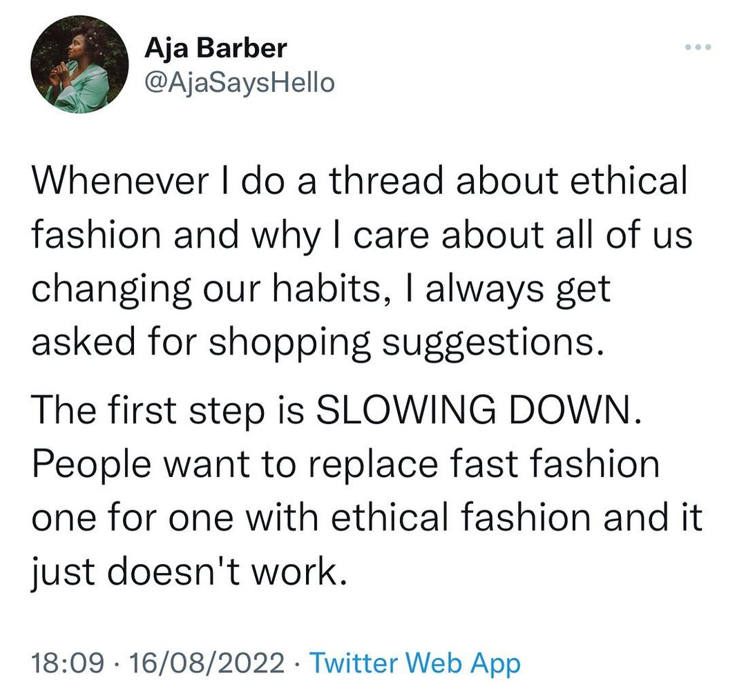
Task: Open the three-dot More options menu
Action: click(698, 48)
